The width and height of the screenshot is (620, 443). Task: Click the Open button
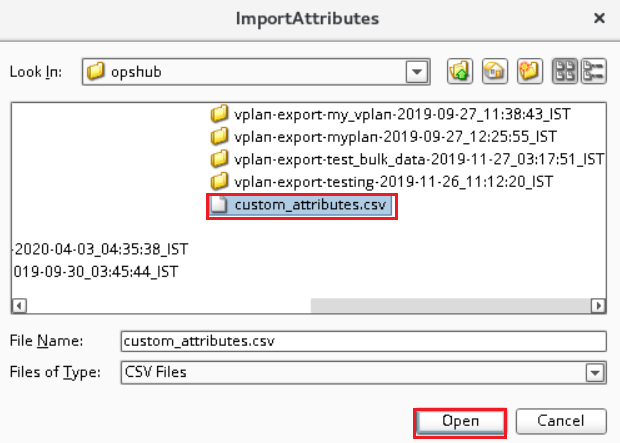pyautogui.click(x=460, y=421)
